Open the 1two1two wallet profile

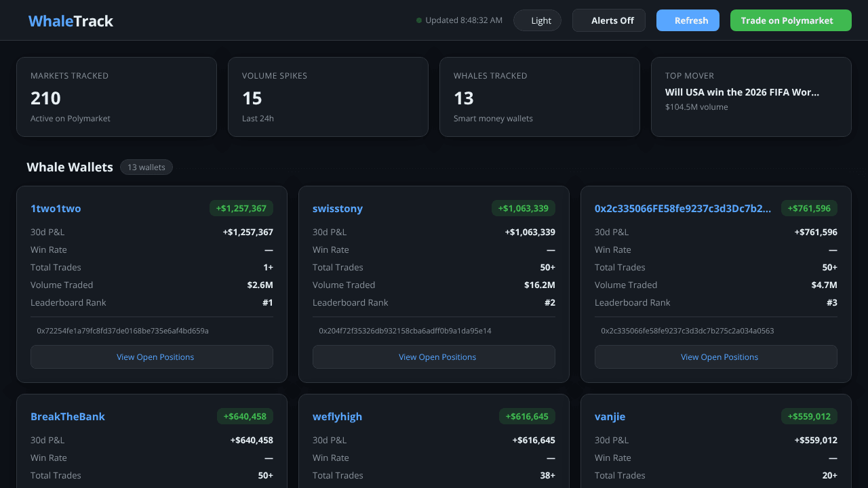coord(56,209)
